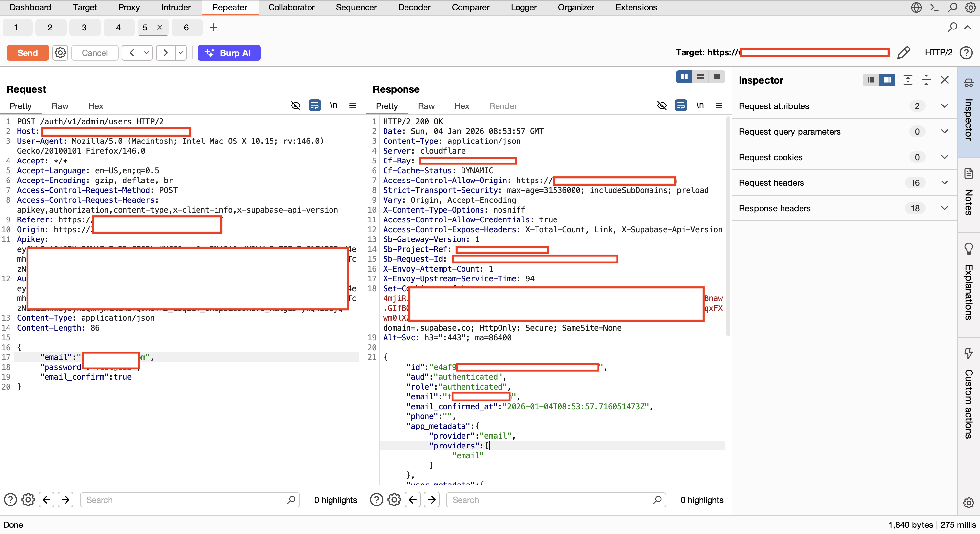Open the back-history dropdown arrow
980x534 pixels.
(x=147, y=53)
